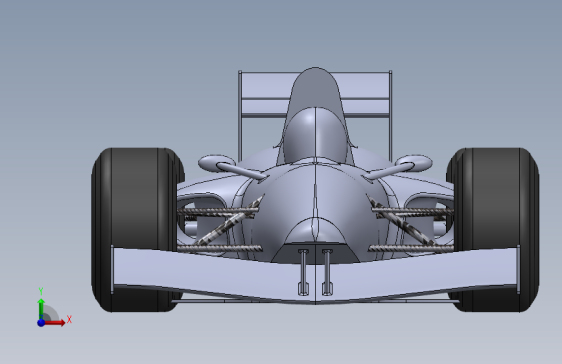Select the right front wing mounting pylon
Viewport: 562px width, 364px height.
327,272
